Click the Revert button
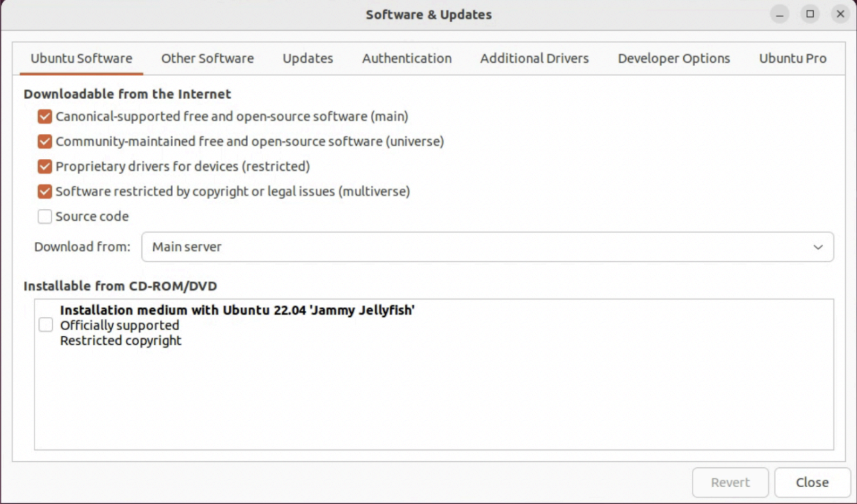The image size is (857, 504). point(730,482)
